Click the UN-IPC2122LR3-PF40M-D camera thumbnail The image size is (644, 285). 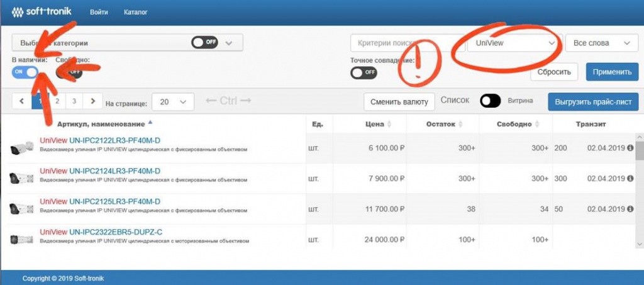tap(21, 147)
